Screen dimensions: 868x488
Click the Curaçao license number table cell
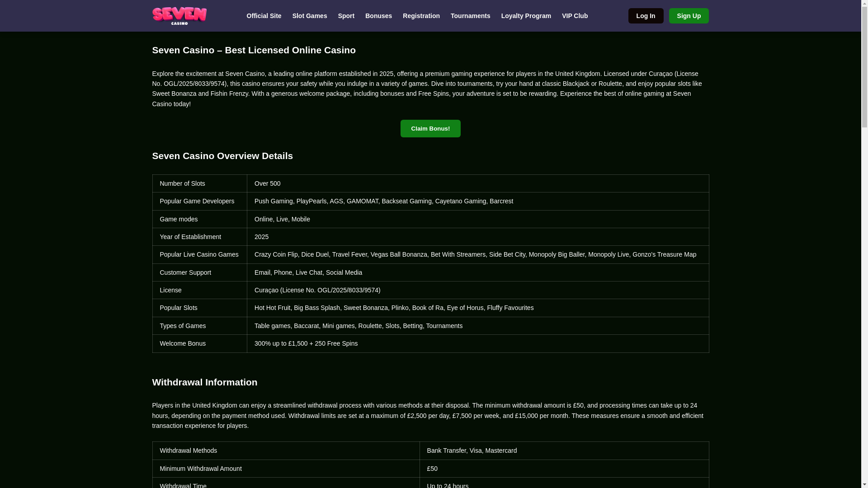tap(478, 290)
